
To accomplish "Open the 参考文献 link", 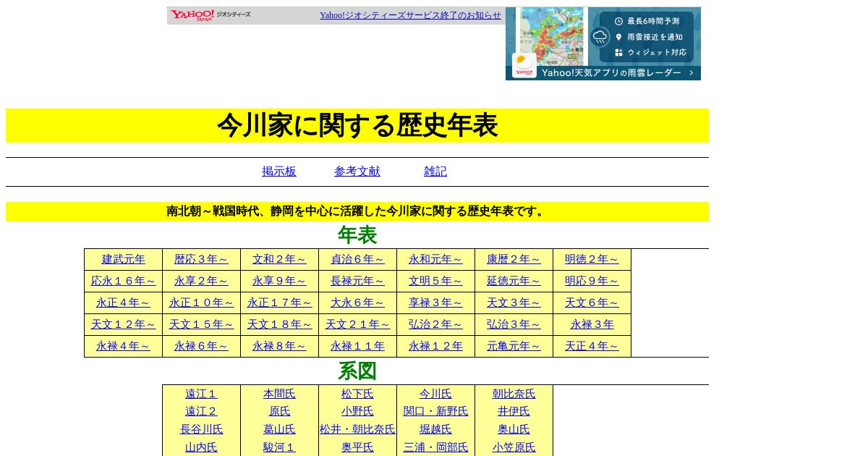I will coord(357,172).
